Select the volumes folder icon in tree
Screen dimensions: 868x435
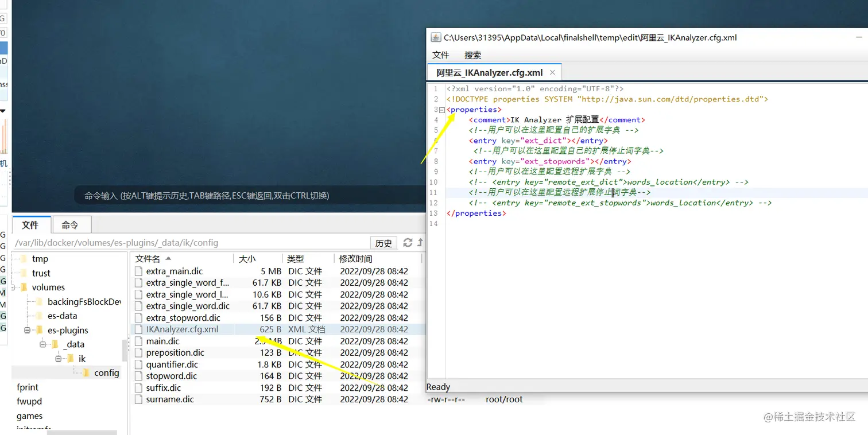24,288
